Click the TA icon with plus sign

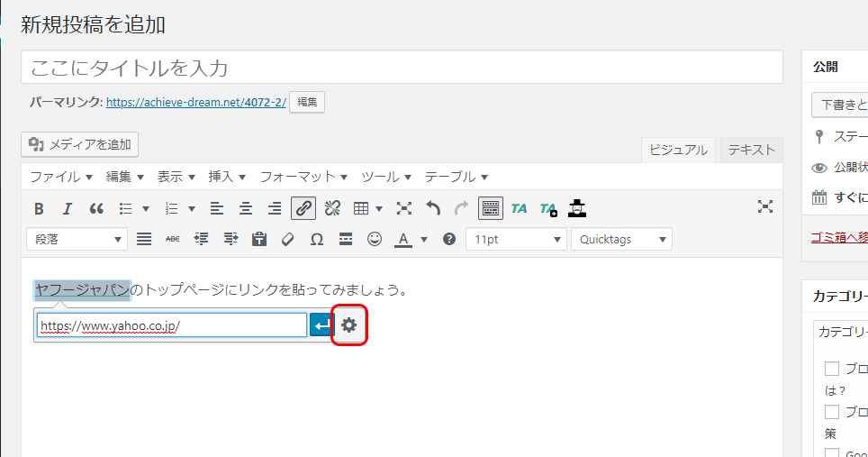click(x=548, y=209)
